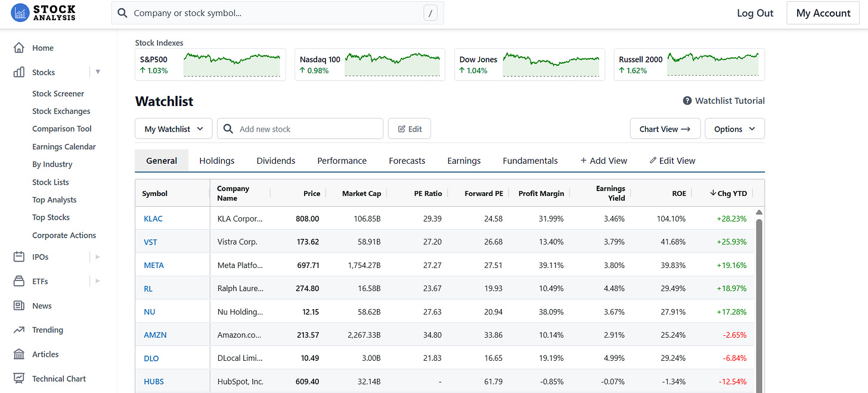Click the KLAC ticker symbol
The height and width of the screenshot is (393, 868).
[x=153, y=219]
